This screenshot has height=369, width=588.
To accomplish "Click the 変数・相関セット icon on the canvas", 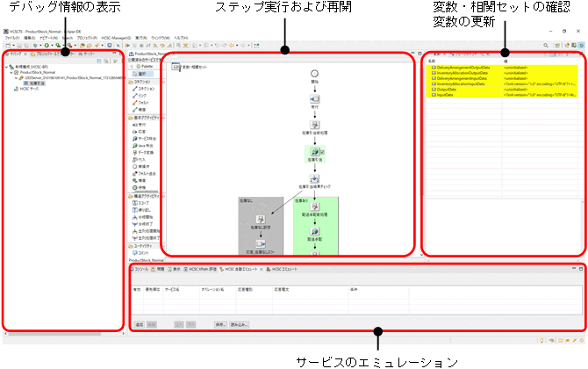I will (x=176, y=67).
